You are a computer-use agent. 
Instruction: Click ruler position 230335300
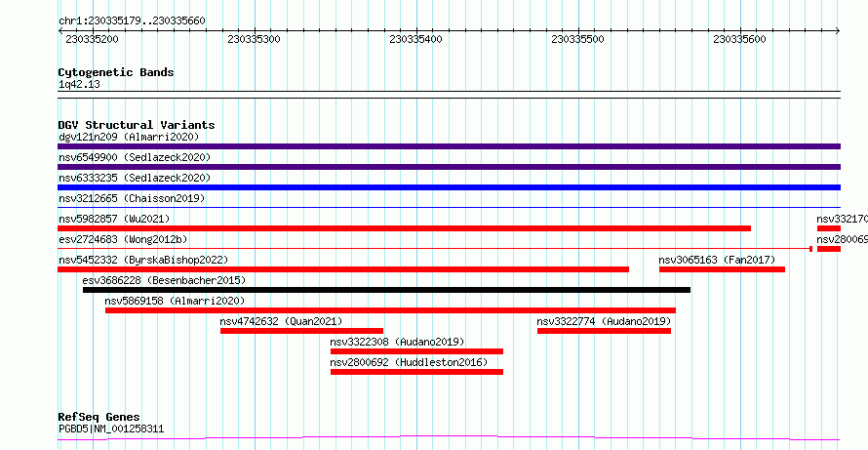click(x=255, y=40)
